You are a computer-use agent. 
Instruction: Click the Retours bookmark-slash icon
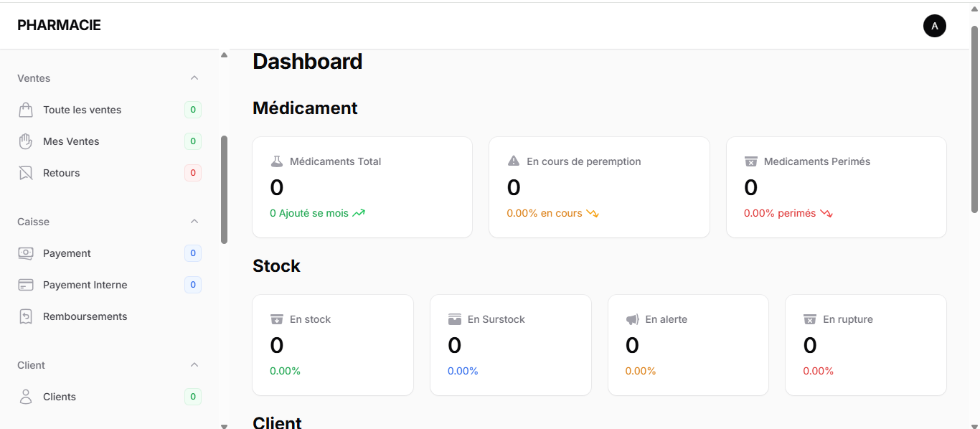pos(26,173)
